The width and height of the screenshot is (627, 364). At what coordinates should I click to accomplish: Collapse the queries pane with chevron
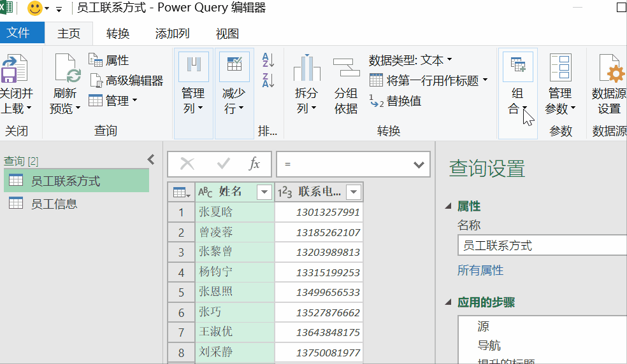pos(151,160)
